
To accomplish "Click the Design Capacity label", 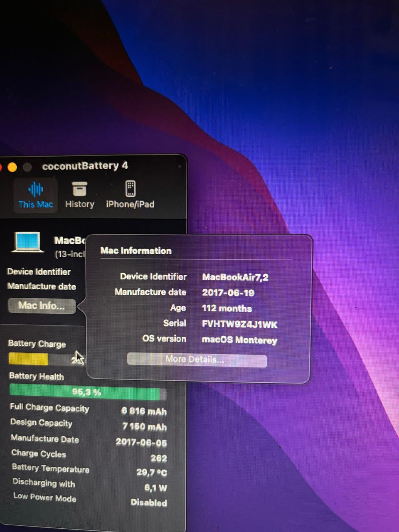I will pos(42,423).
